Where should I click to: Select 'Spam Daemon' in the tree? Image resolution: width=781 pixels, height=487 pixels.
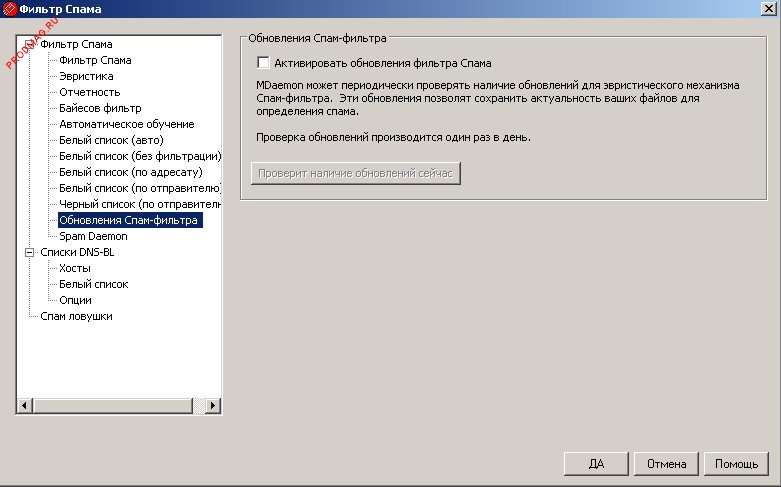(93, 236)
